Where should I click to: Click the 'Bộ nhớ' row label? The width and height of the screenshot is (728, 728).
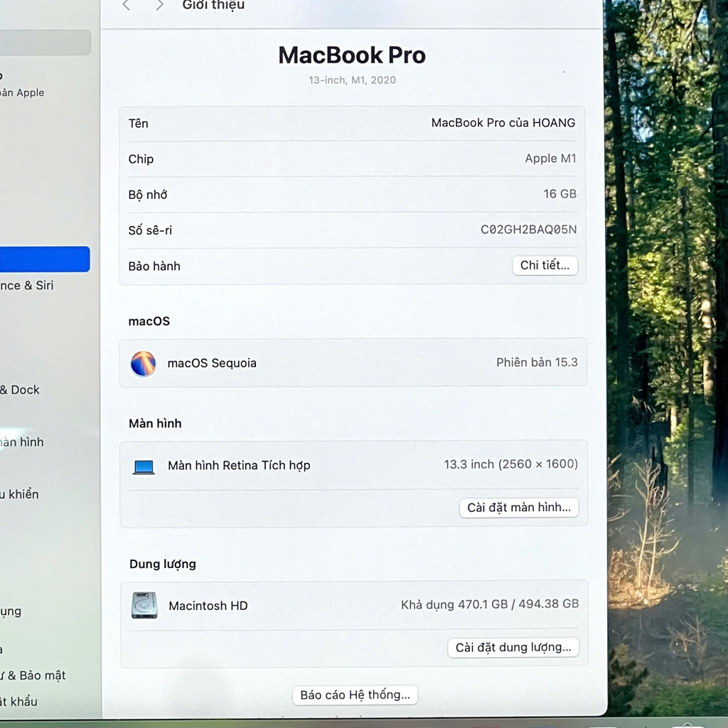click(148, 195)
